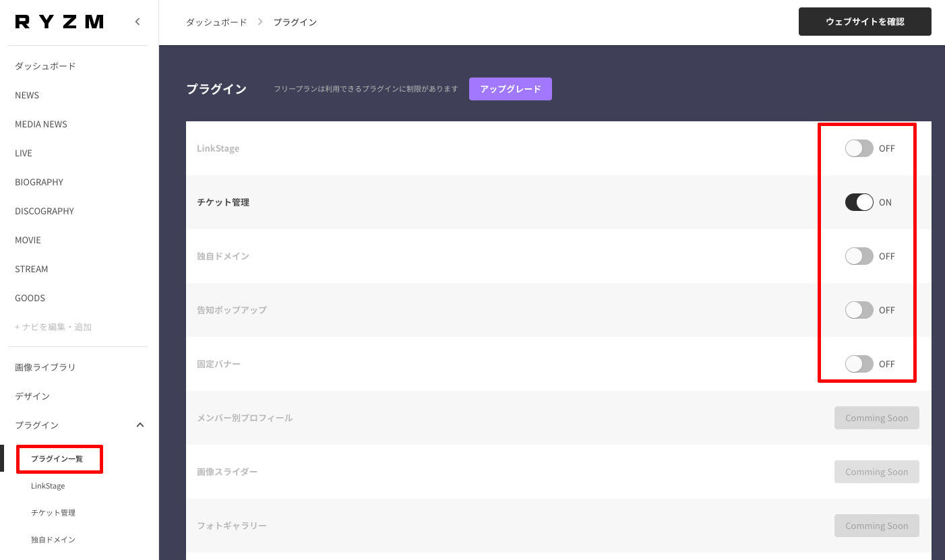Enable the 独自ドメイン plugin switch

coord(859,256)
